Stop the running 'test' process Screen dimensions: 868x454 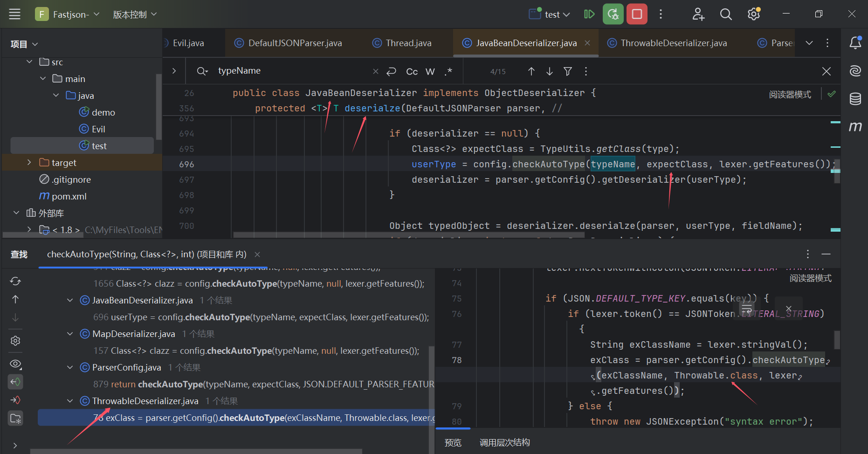click(x=637, y=14)
